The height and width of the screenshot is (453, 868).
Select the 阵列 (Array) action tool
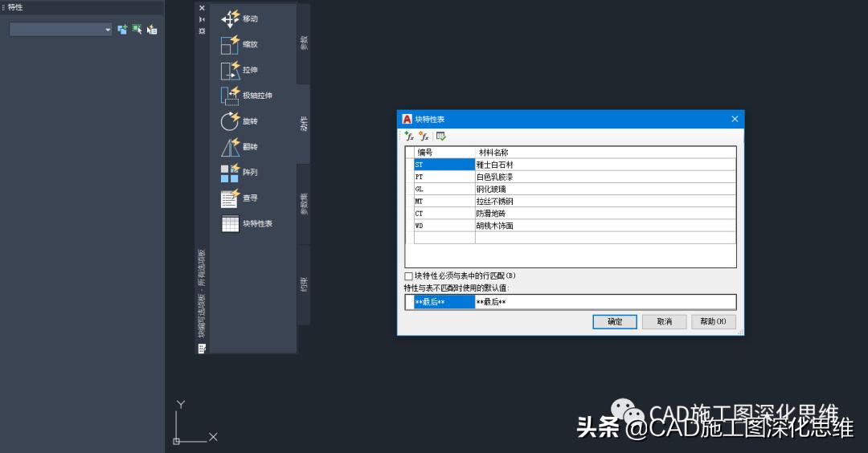click(x=240, y=172)
